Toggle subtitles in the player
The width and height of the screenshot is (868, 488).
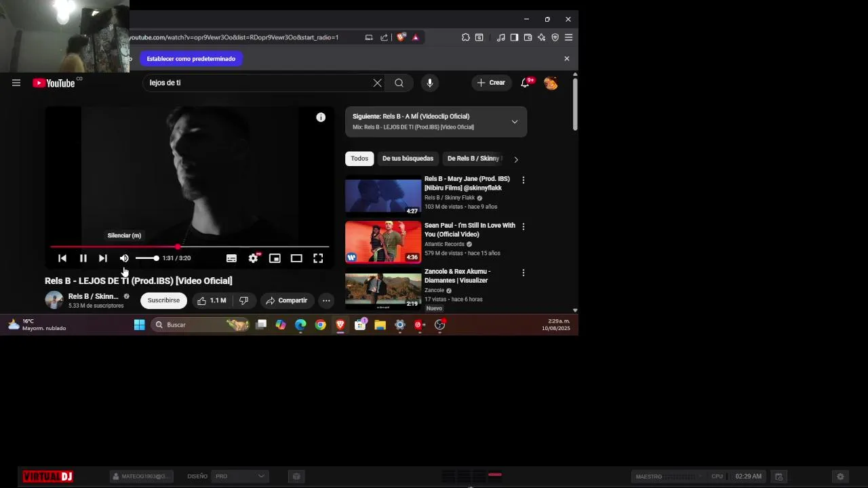[x=231, y=258]
